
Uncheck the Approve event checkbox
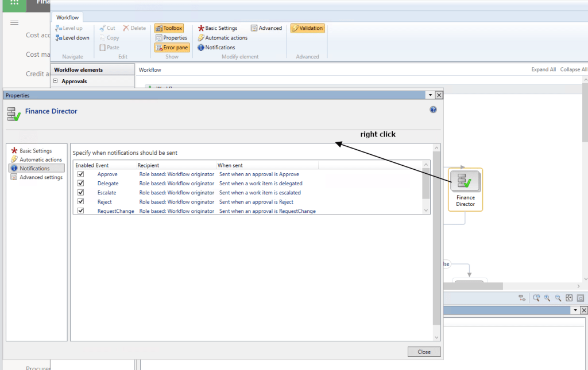81,174
